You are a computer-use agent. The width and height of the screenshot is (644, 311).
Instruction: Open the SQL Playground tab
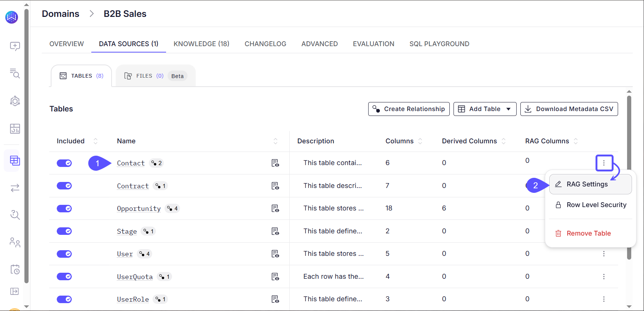pyautogui.click(x=439, y=44)
